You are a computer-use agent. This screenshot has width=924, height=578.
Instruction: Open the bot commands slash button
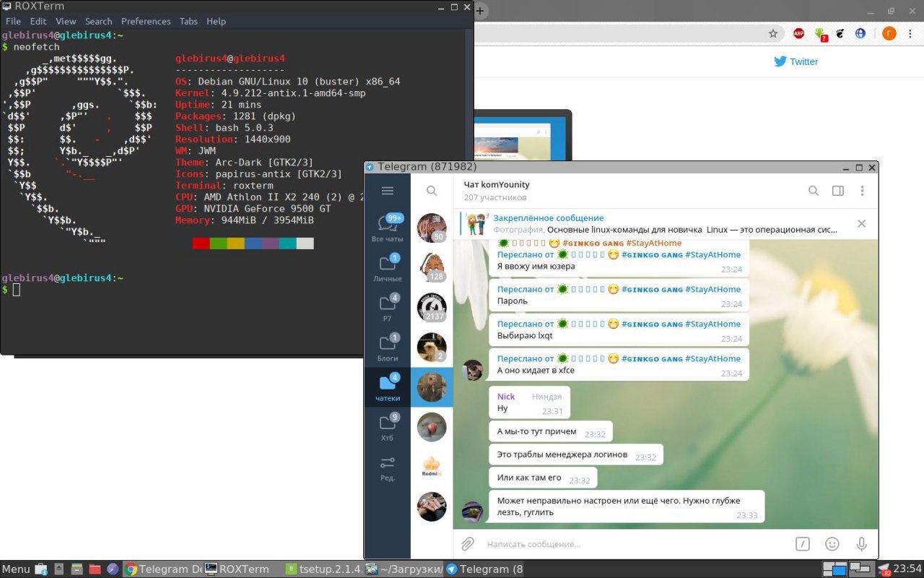(x=803, y=544)
